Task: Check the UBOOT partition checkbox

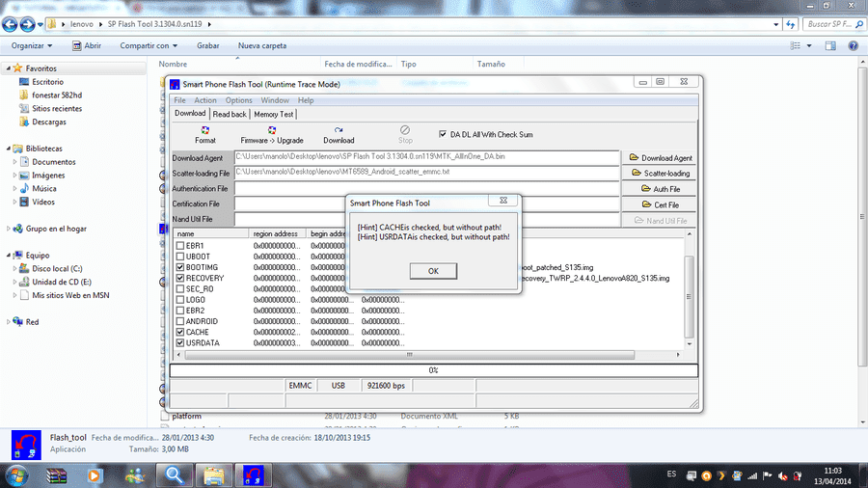Action: click(180, 257)
